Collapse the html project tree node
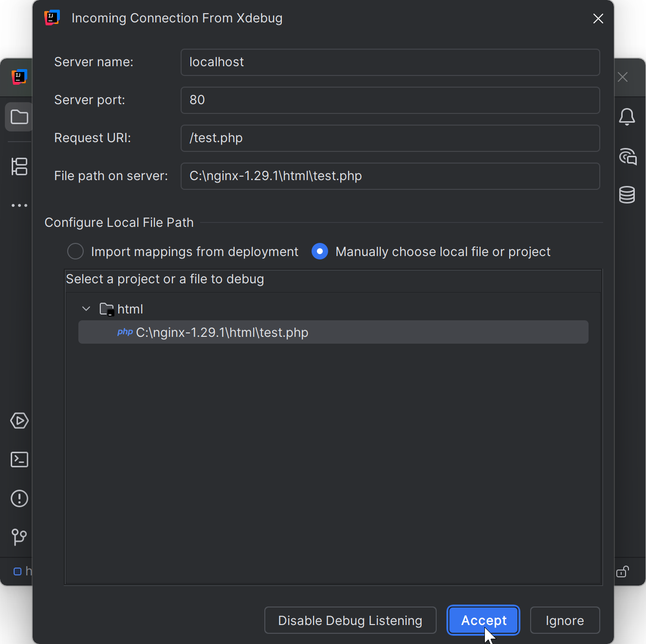Image resolution: width=646 pixels, height=644 pixels. (86, 309)
